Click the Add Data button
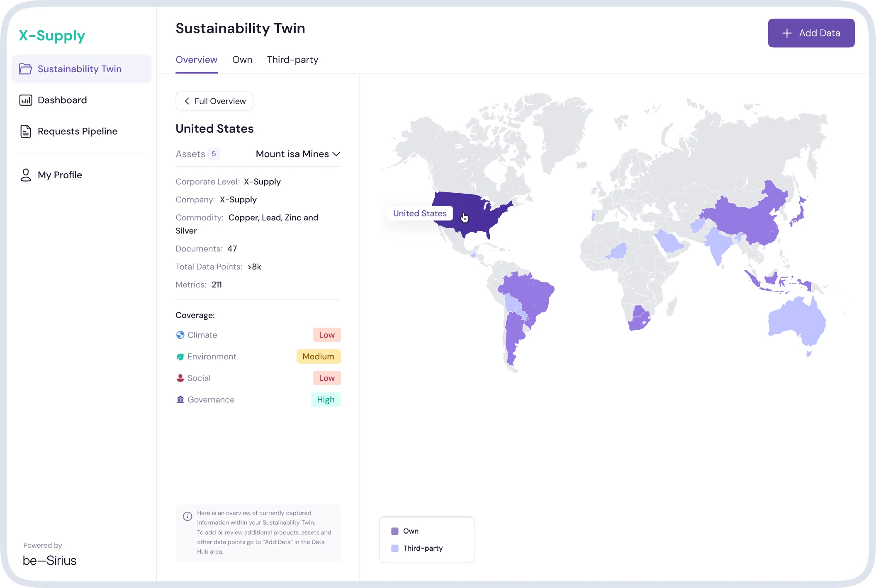Screen dimensions: 876x588 point(811,33)
